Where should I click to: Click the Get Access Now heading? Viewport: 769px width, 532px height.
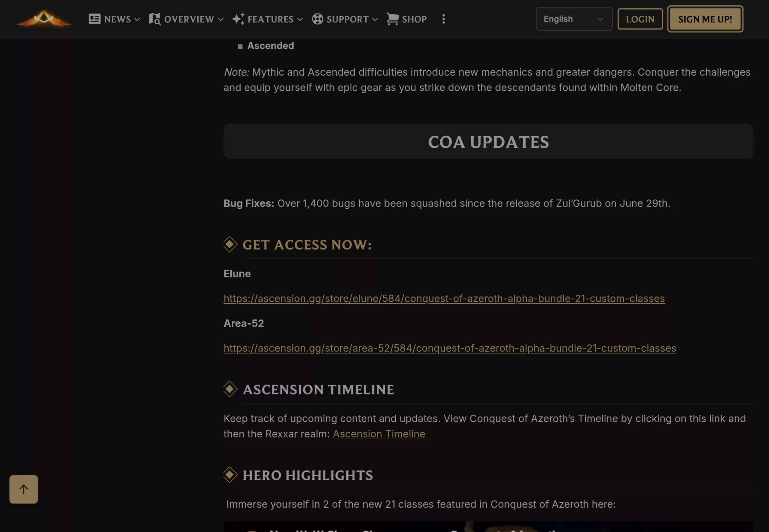coord(307,245)
